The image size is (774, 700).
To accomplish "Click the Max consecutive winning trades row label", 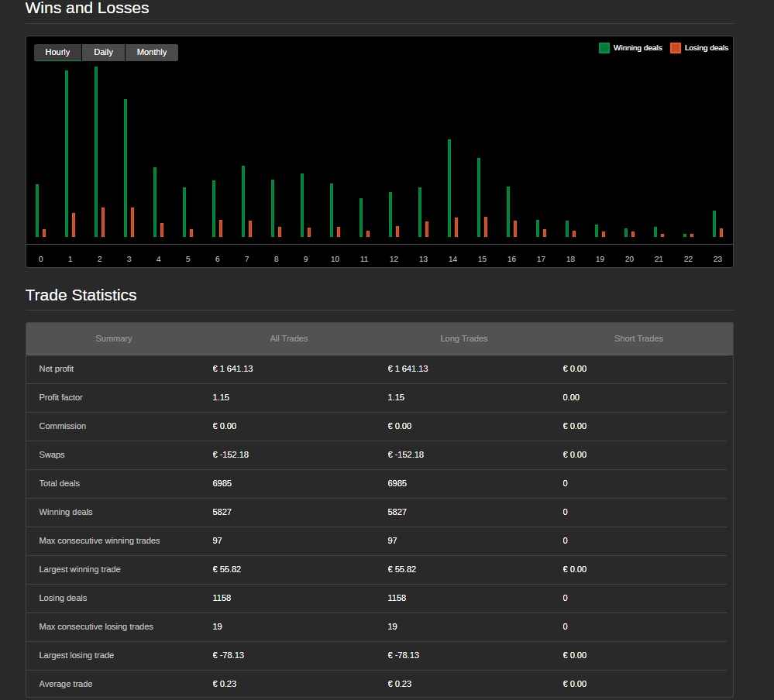I will pyautogui.click(x=99, y=540).
